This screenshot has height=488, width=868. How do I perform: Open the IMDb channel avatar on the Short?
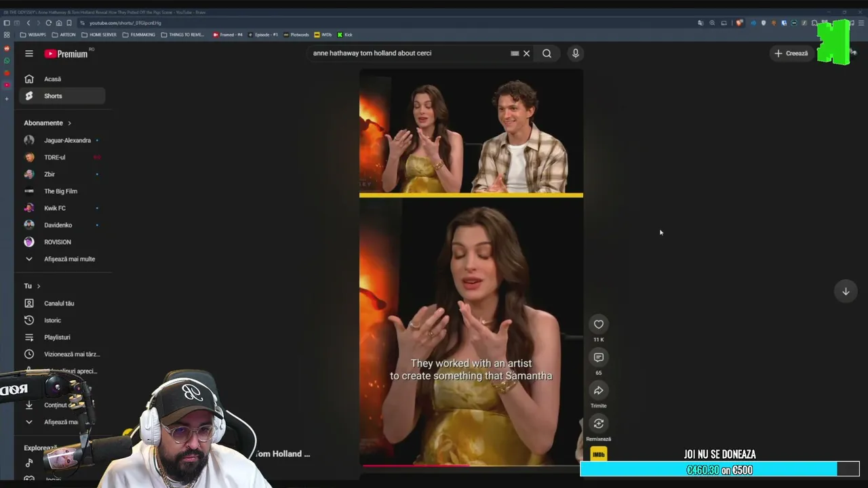[598, 455]
